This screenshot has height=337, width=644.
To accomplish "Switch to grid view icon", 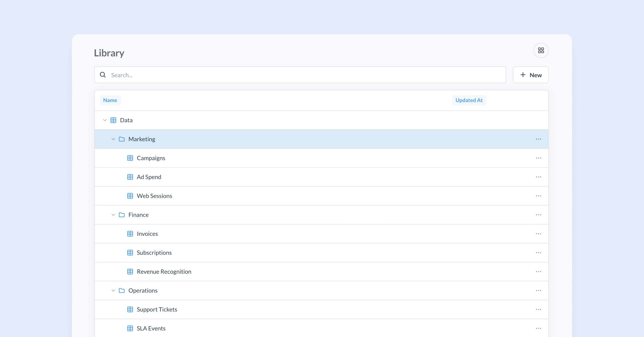I will 541,50.
